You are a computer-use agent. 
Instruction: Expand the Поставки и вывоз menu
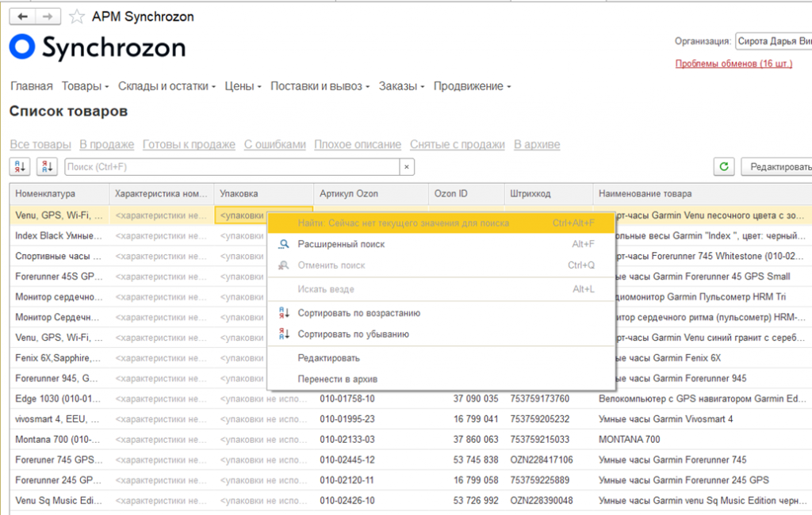pos(320,86)
